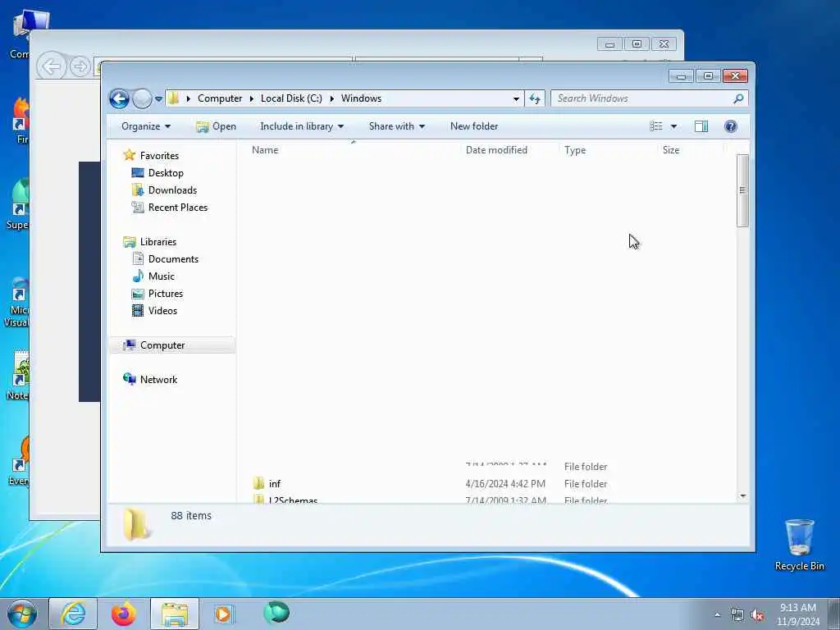Refresh the Windows folder view

click(x=535, y=98)
